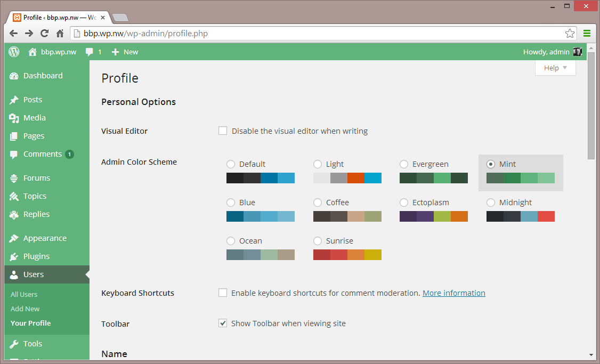Open the More information link
This screenshot has height=364, width=600.
click(x=454, y=293)
